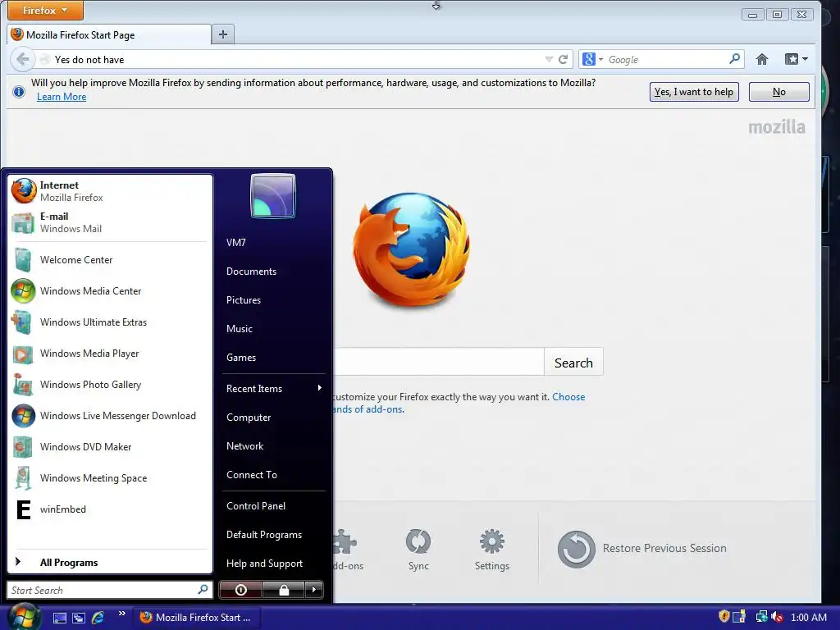Click Restore Previous Session

641,549
